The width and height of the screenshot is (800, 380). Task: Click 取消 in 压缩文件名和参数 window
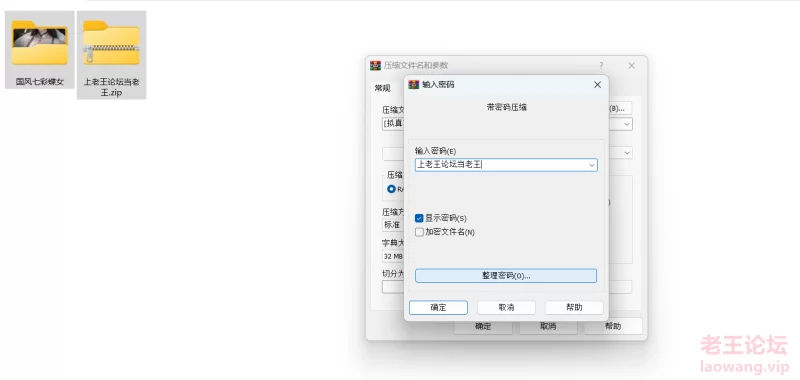tap(548, 326)
